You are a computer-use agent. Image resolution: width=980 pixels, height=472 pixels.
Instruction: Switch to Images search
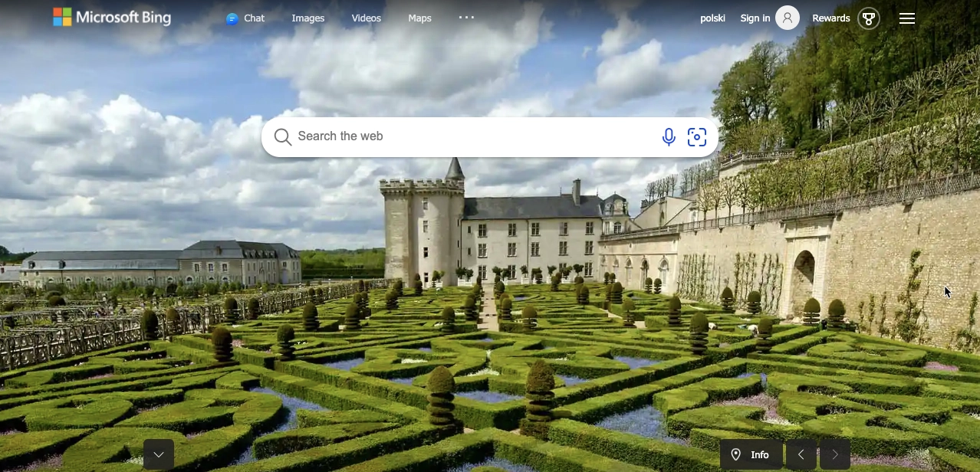[x=307, y=18]
